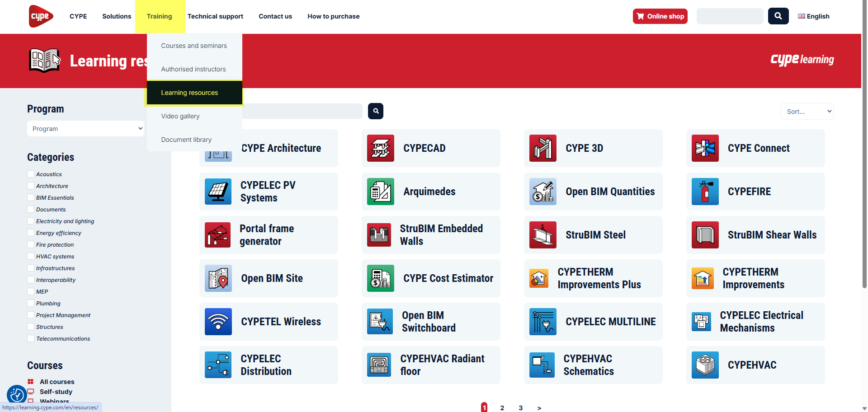Open the CYPE 3D icon tile

pyautogui.click(x=542, y=148)
